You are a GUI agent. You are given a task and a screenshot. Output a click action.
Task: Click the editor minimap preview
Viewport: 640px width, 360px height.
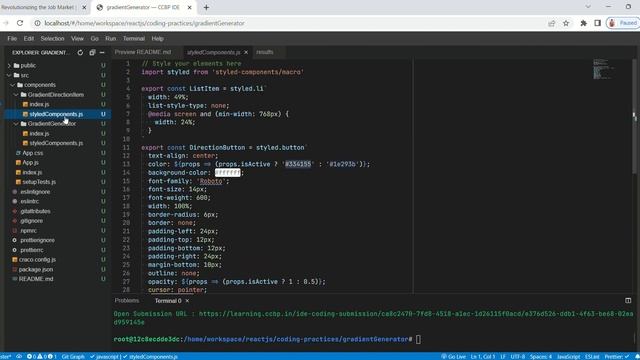point(603,69)
